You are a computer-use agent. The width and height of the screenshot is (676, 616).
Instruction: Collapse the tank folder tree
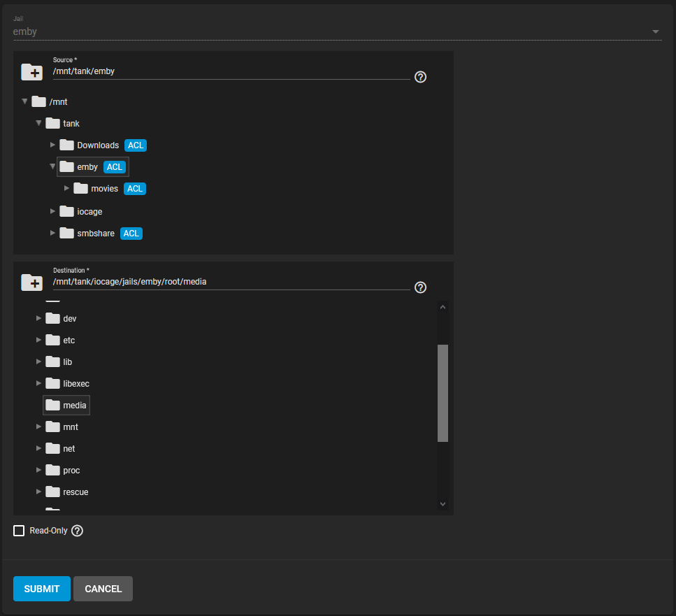click(39, 123)
